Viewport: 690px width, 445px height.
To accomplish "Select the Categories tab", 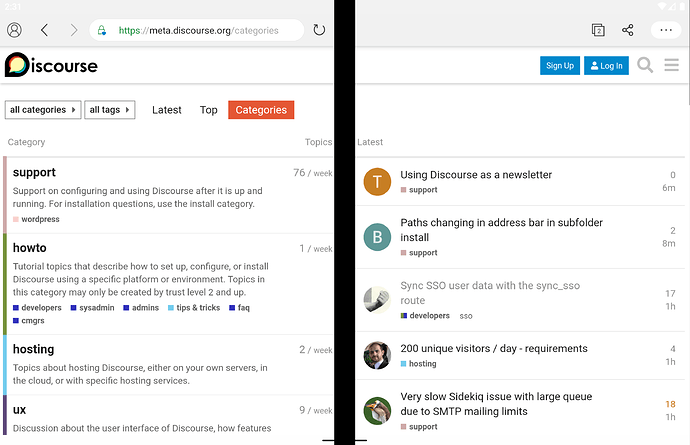I will coord(261,110).
